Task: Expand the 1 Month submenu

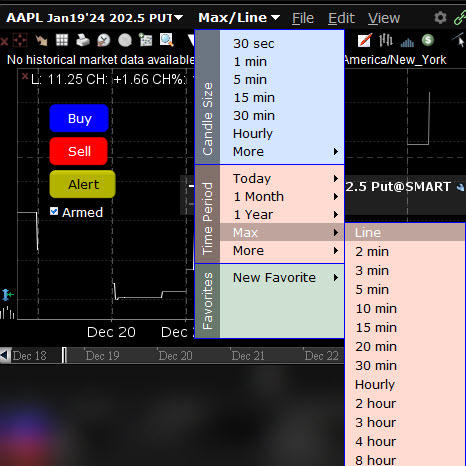Action: 282,197
